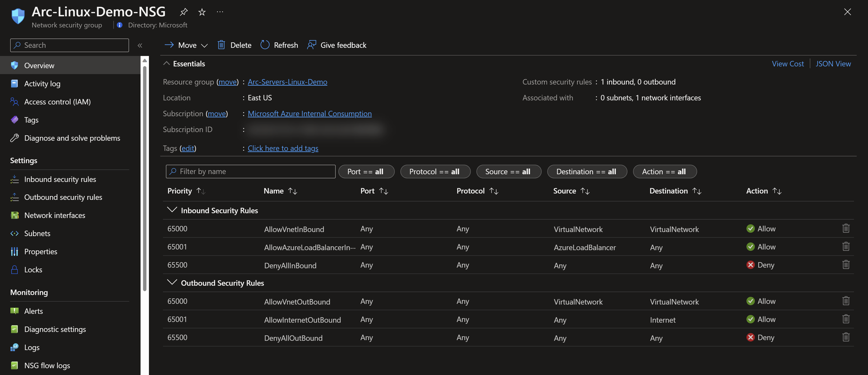Click the Refresh button
868x375 pixels.
(x=279, y=45)
